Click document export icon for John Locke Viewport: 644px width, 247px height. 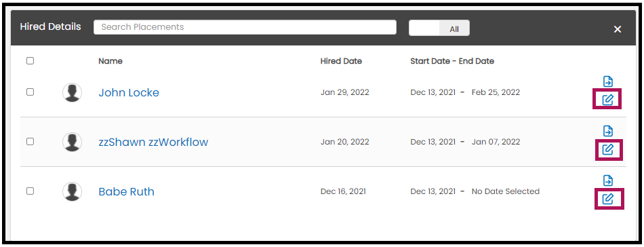(608, 81)
